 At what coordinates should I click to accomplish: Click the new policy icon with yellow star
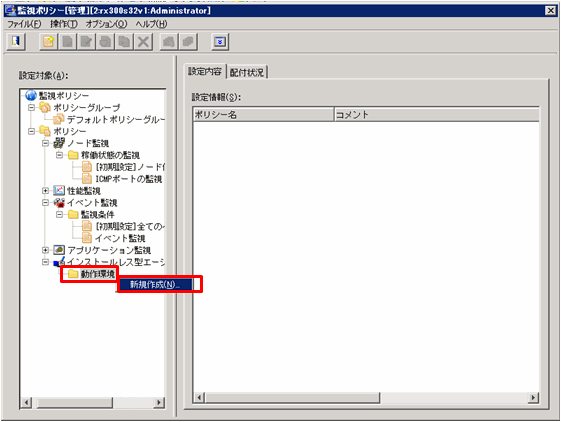(x=49, y=42)
